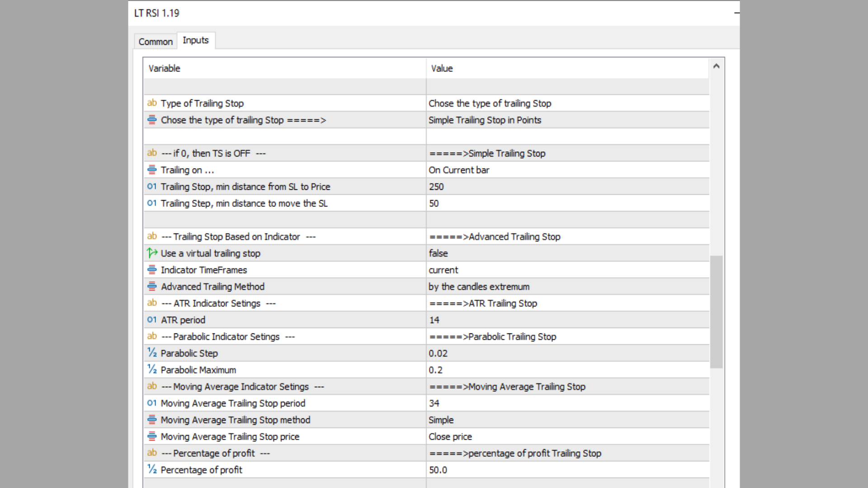Click the enum icon beside Indicator TimeFrames
This screenshot has width=868, height=488.
coord(152,270)
